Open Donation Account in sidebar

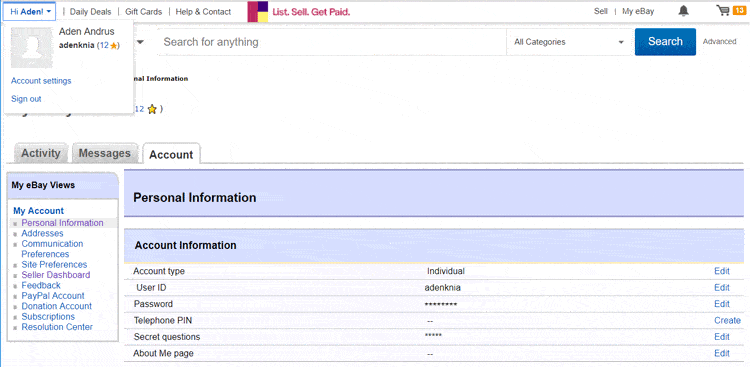pyautogui.click(x=56, y=306)
